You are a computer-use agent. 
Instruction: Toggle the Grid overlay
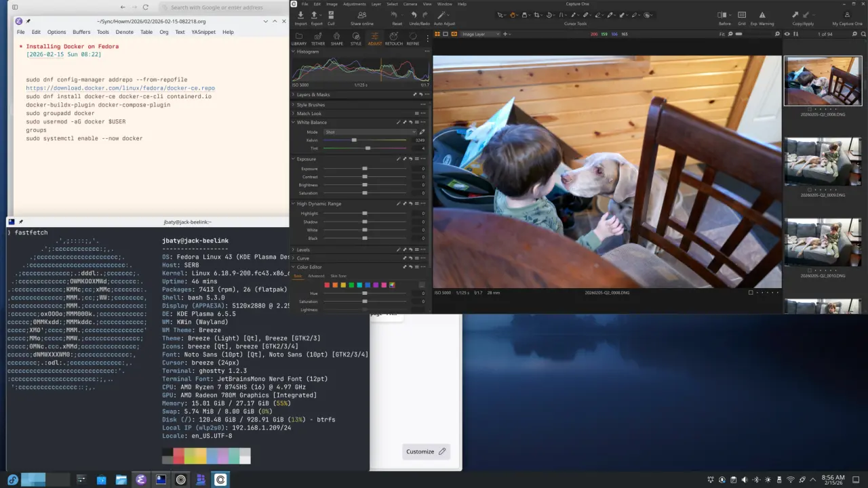(742, 14)
